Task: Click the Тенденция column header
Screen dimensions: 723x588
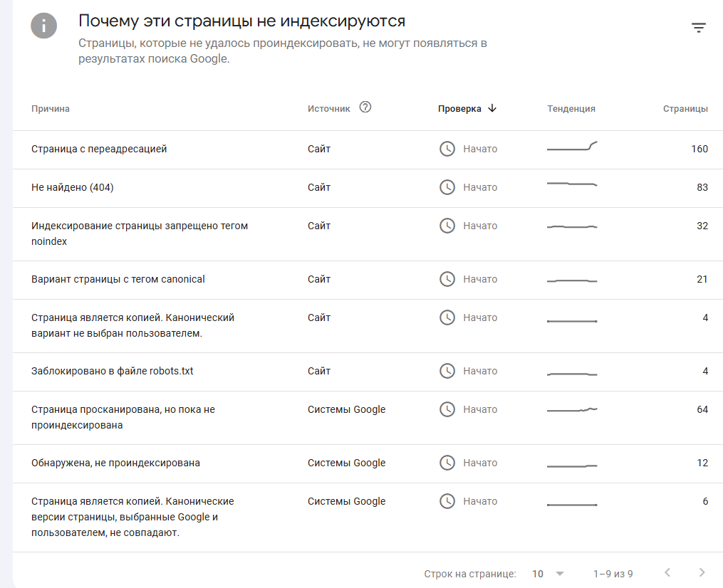Action: 571,109
